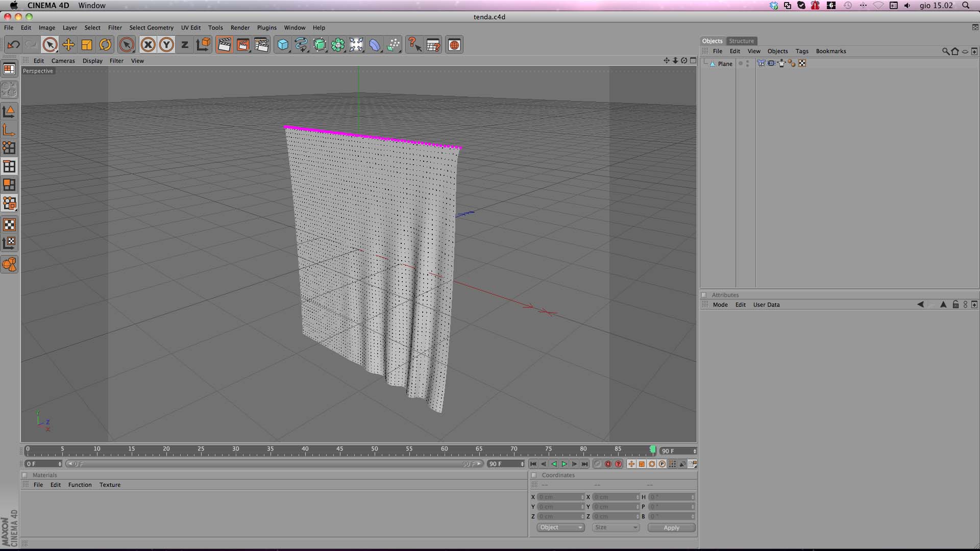Select the Move tool in the toolbar

[x=68, y=45]
